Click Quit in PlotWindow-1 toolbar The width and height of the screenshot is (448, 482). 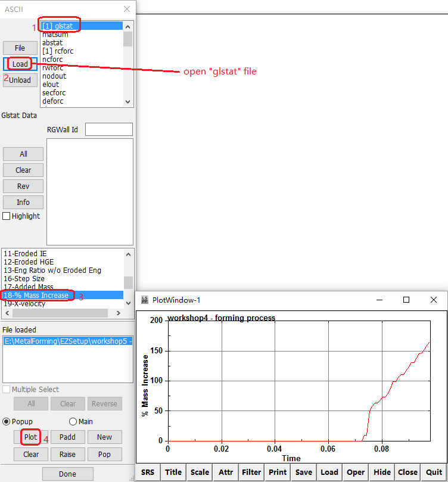coord(434,472)
